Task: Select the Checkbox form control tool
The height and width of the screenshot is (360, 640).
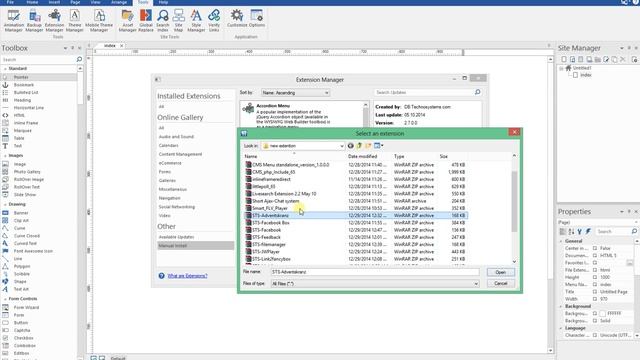Action: tap(23, 338)
